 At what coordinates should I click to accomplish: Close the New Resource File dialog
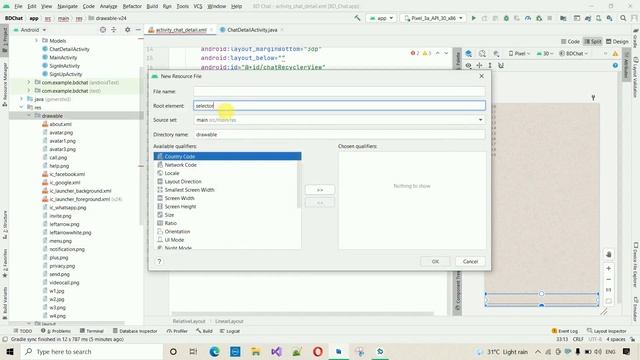482,76
